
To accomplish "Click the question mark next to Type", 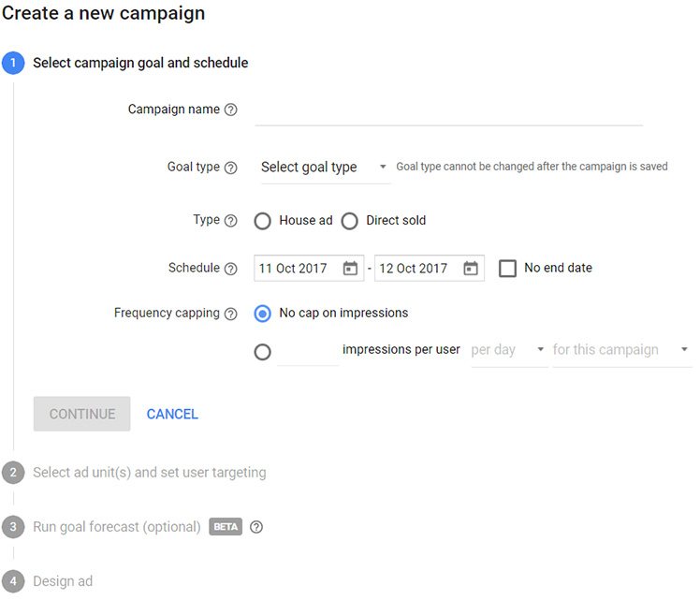I will pyautogui.click(x=230, y=221).
